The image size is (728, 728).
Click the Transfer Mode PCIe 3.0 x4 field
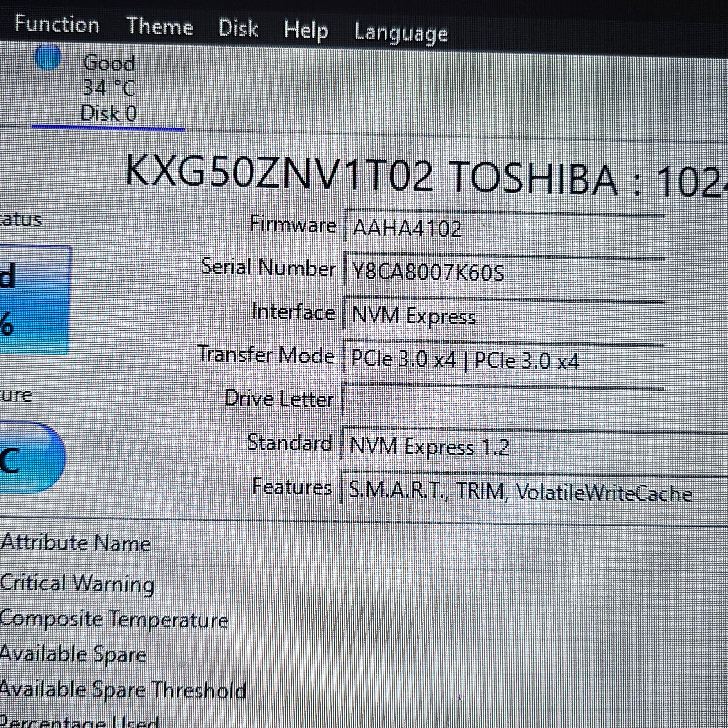pos(503,359)
